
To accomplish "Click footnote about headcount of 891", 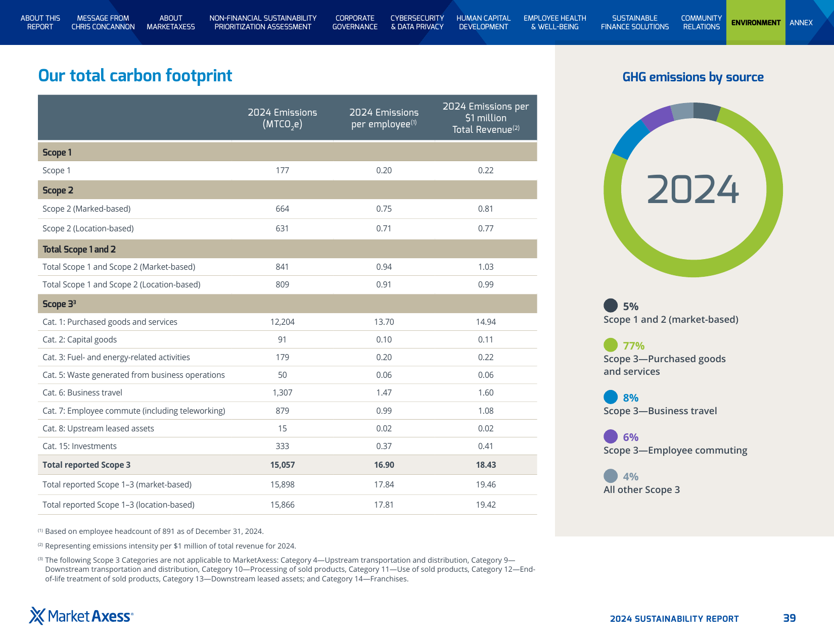I will pos(151,531).
